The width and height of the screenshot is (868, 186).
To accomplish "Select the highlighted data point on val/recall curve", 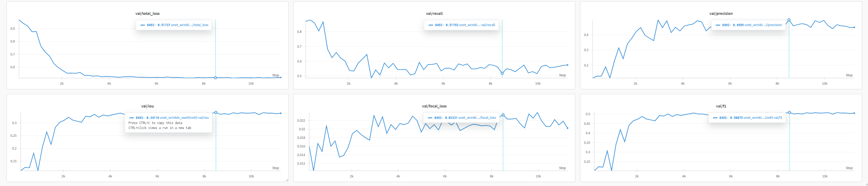I will tap(502, 73).
